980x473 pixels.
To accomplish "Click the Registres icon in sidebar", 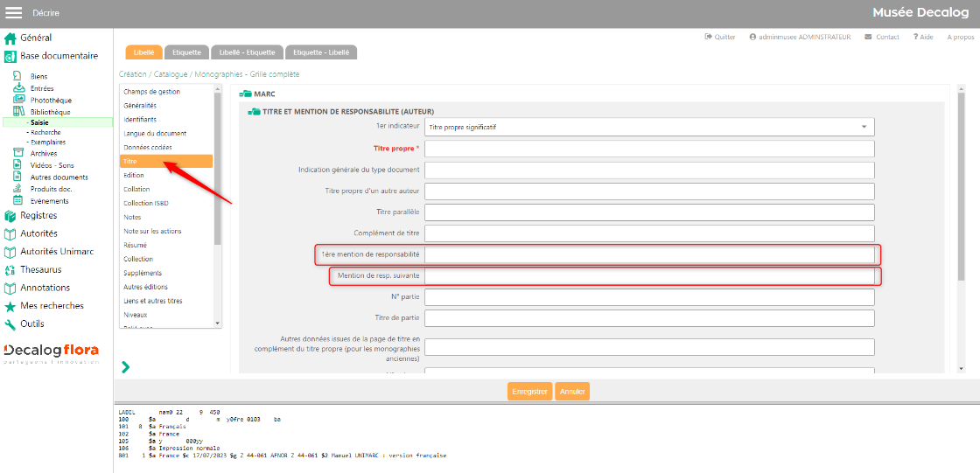I will tap(10, 216).
